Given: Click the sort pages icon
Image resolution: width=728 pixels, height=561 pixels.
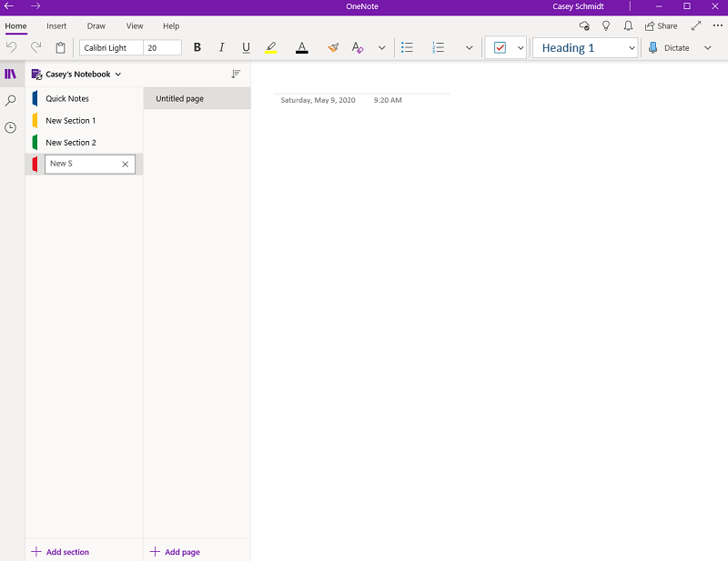Looking at the screenshot, I should click(x=236, y=74).
